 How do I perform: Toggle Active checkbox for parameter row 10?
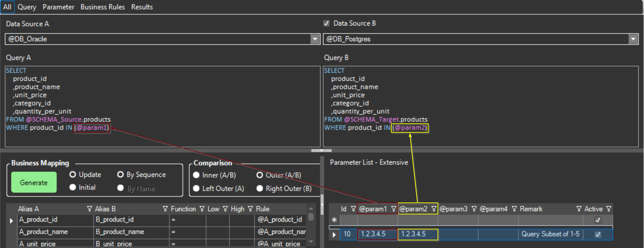[x=598, y=234]
